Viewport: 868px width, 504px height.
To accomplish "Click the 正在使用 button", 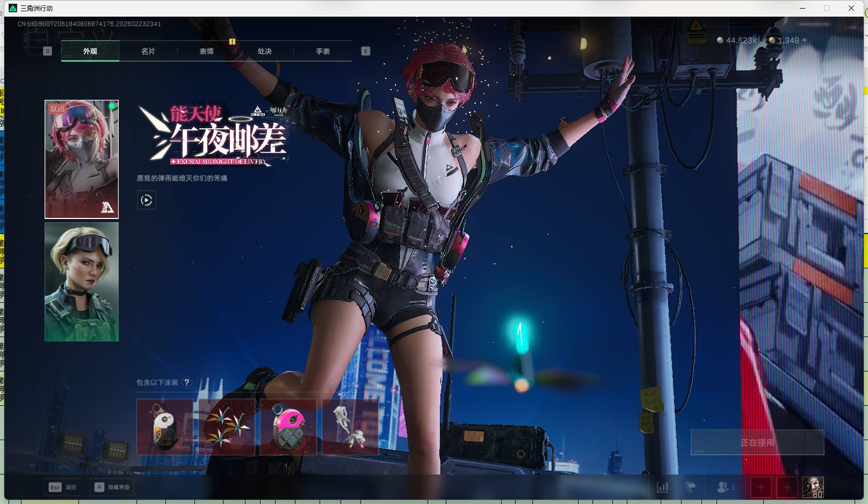I will point(757,442).
